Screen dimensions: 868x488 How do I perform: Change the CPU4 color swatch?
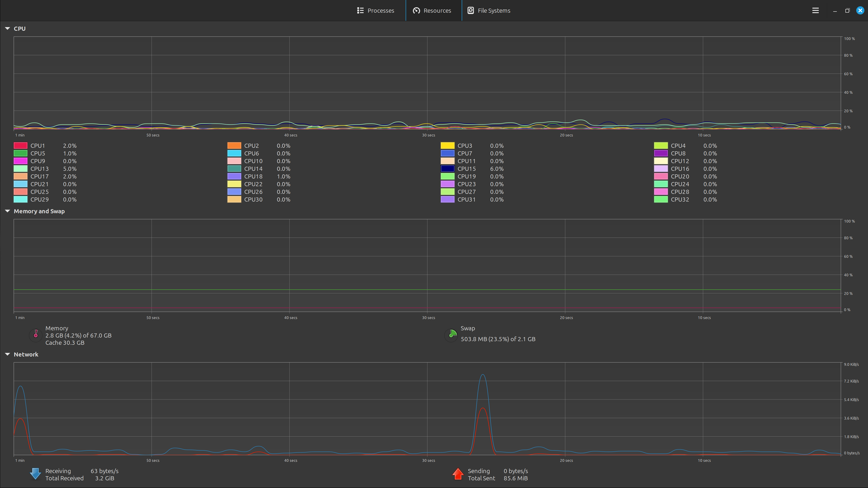[661, 145]
